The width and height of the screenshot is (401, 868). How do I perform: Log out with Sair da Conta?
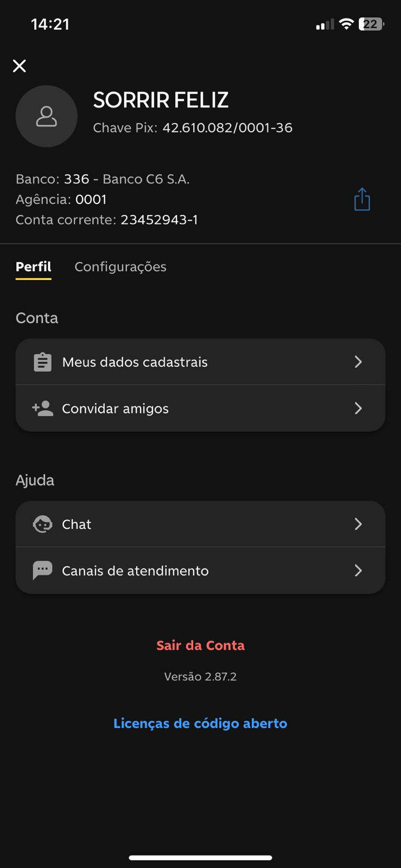pos(200,645)
